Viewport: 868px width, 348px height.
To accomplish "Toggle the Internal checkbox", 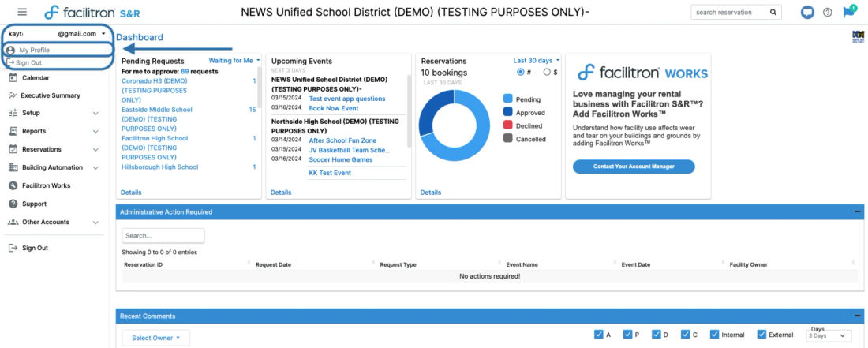I will (x=714, y=334).
